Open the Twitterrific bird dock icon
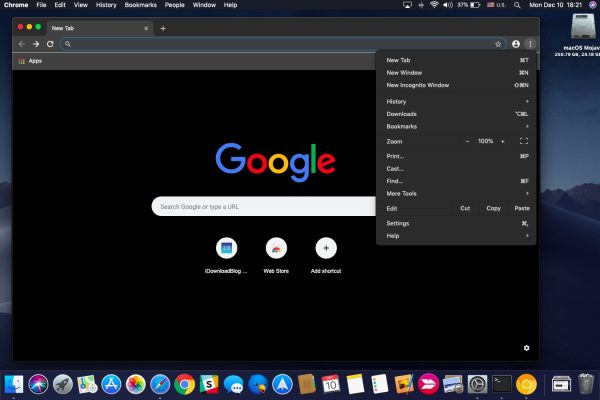The height and width of the screenshot is (400, 600). click(258, 384)
